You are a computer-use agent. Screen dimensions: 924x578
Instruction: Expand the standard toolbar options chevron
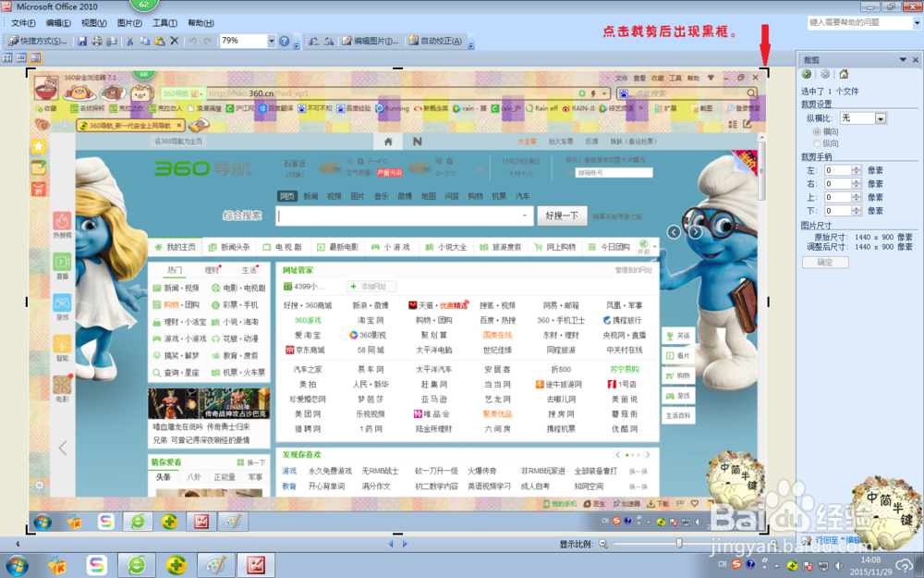click(x=297, y=43)
